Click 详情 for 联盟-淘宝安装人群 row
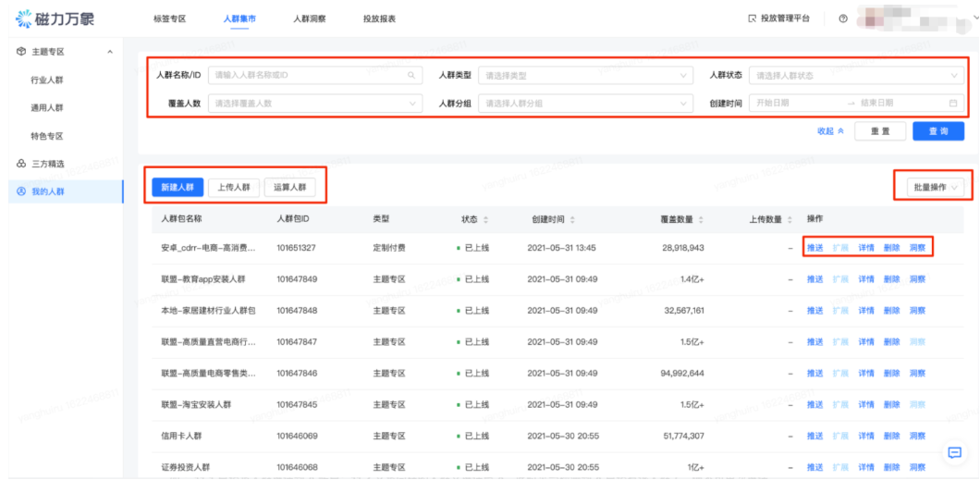This screenshot has width=980, height=480. click(x=866, y=404)
